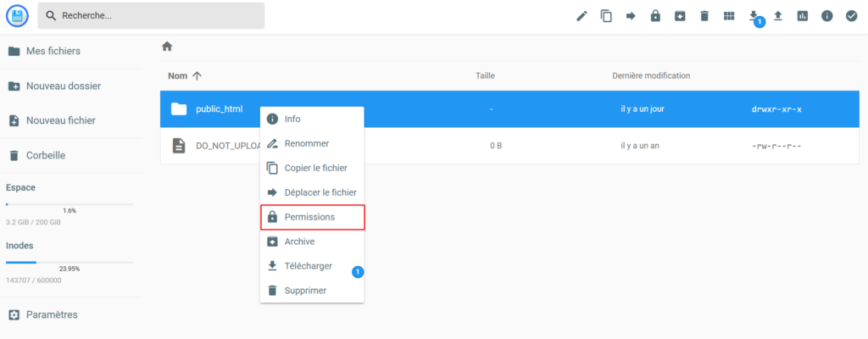The height and width of the screenshot is (339, 868).
Task: Click the archive icon in top toolbar
Action: tap(680, 16)
